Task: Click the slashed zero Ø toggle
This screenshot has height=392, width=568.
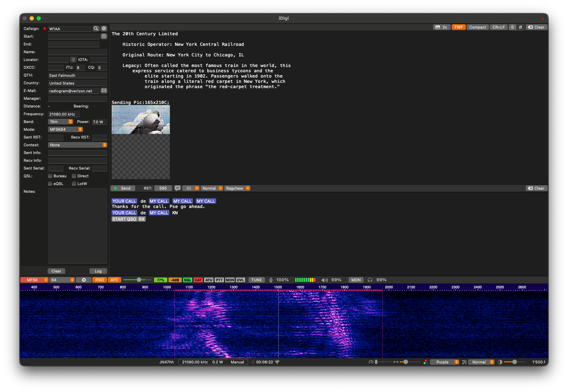Action: [520, 27]
